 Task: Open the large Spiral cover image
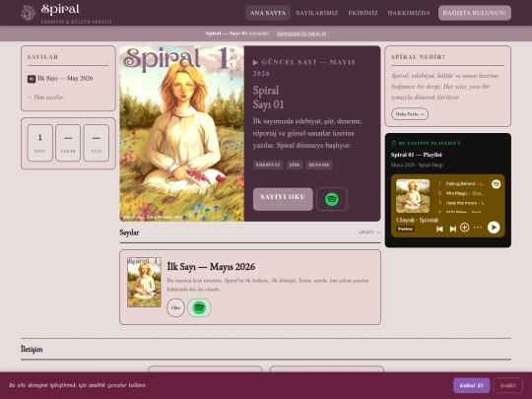(182, 134)
